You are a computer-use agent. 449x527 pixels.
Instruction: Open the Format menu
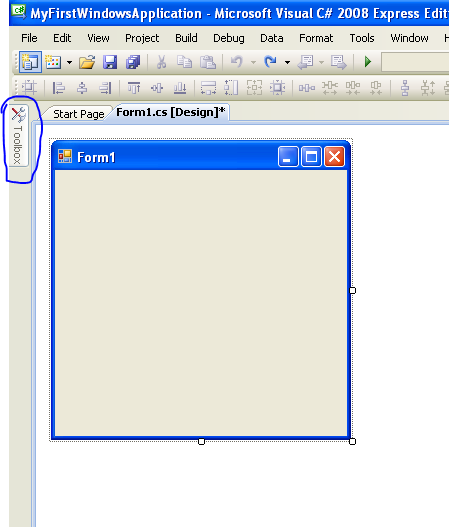pyautogui.click(x=316, y=38)
